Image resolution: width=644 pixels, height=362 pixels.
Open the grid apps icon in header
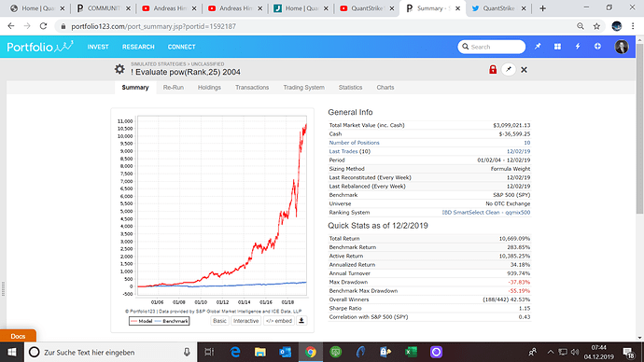(557, 47)
